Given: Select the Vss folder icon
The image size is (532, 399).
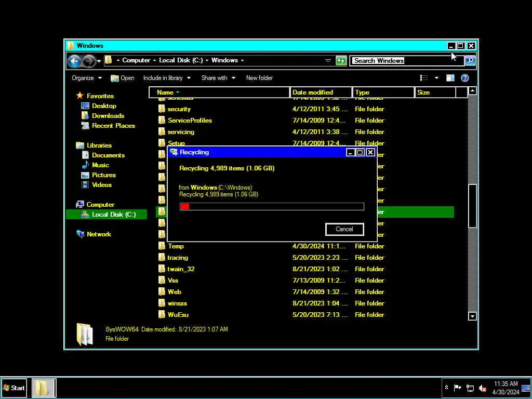Looking at the screenshot, I should point(162,280).
